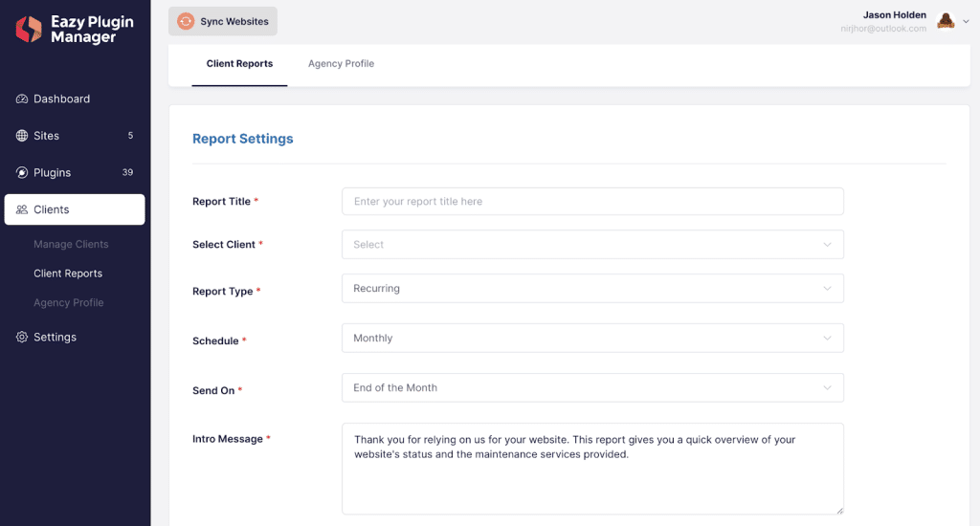Focus the Report Title input field
980x526 pixels.
pos(592,201)
